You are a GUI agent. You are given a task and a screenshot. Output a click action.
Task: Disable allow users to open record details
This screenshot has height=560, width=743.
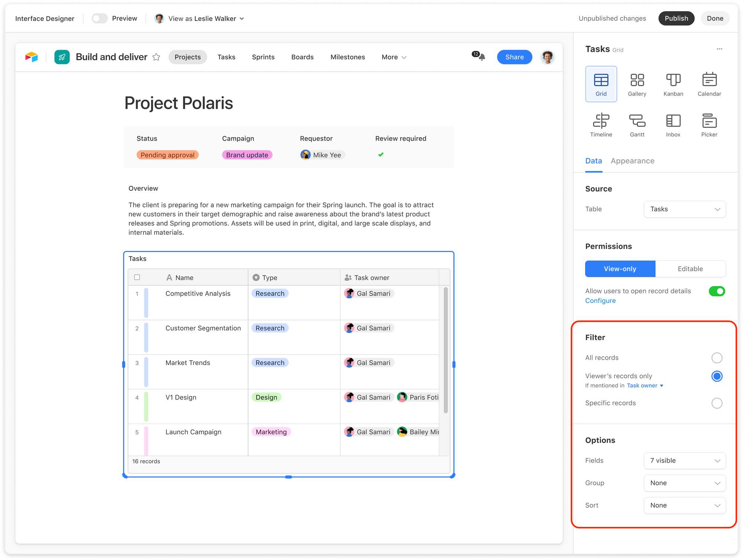717,291
